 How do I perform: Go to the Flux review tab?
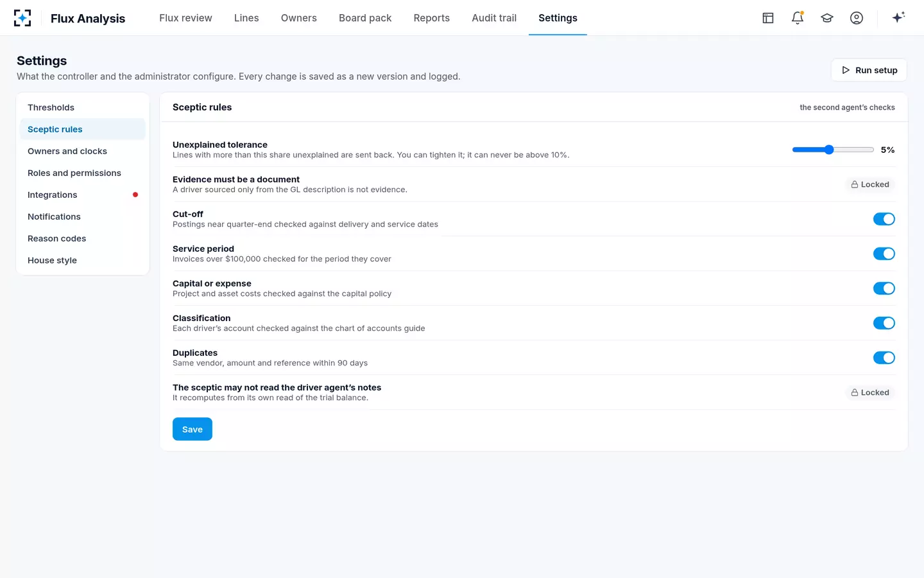pos(185,18)
